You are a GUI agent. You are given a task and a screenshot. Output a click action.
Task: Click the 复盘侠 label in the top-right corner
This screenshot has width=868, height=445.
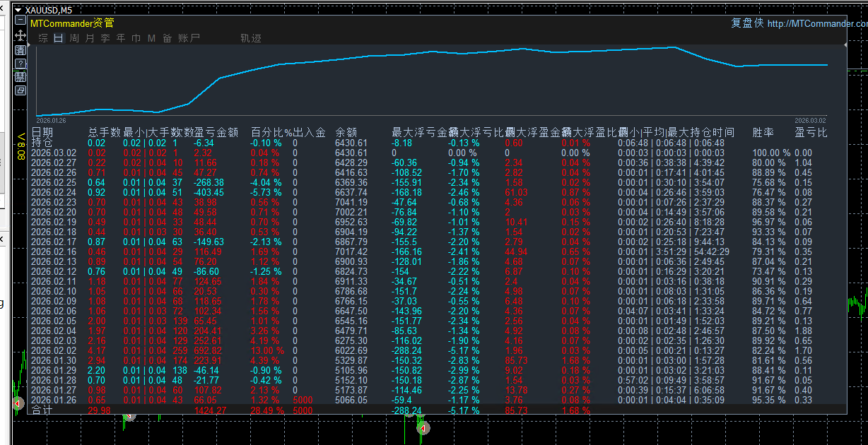749,23
